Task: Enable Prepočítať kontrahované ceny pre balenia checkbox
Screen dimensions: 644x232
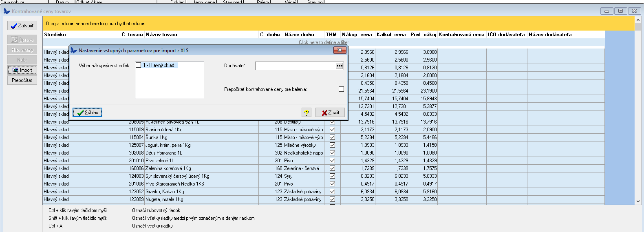Action: (341, 89)
